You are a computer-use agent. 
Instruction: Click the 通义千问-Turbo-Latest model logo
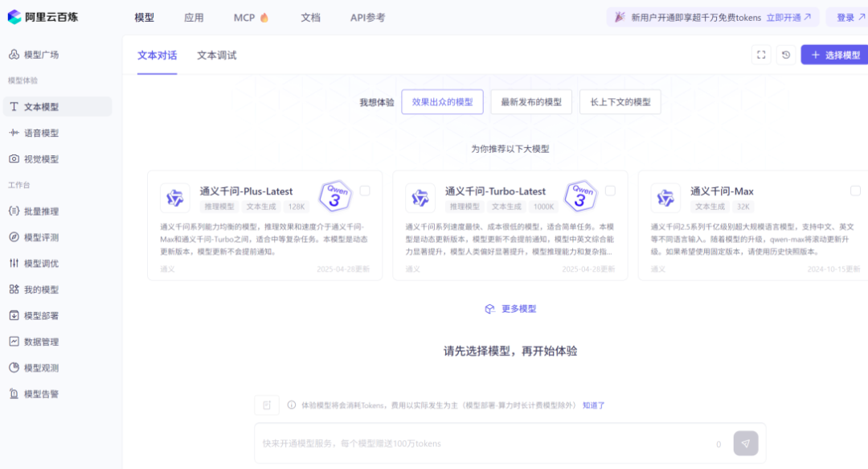tap(420, 198)
